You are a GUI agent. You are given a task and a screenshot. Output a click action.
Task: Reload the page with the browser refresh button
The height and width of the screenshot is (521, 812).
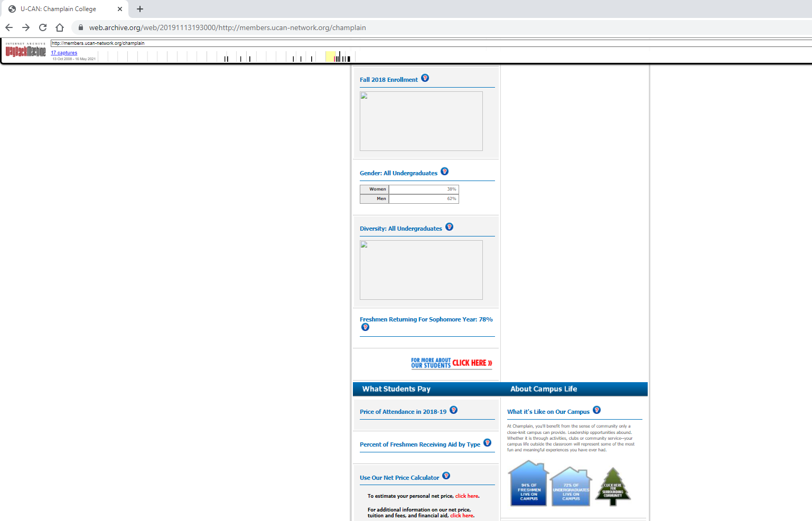(43, 27)
